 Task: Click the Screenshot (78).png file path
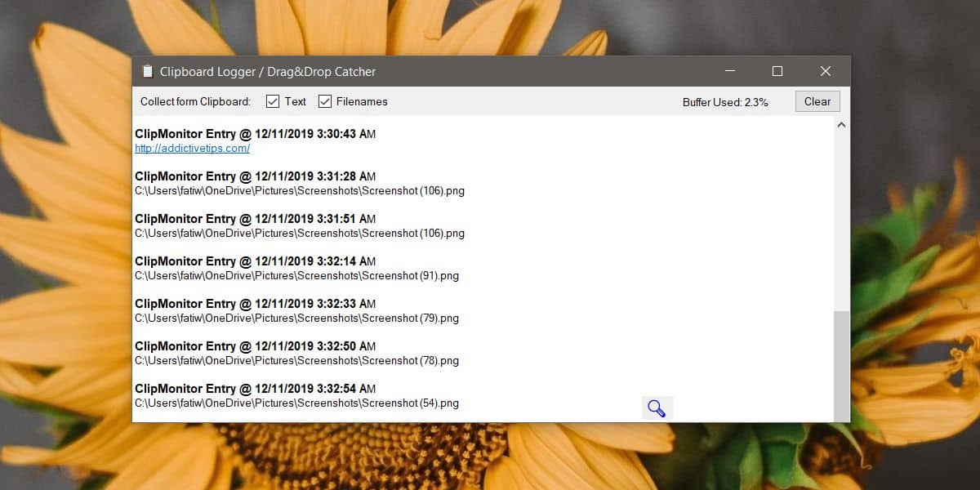click(x=296, y=361)
